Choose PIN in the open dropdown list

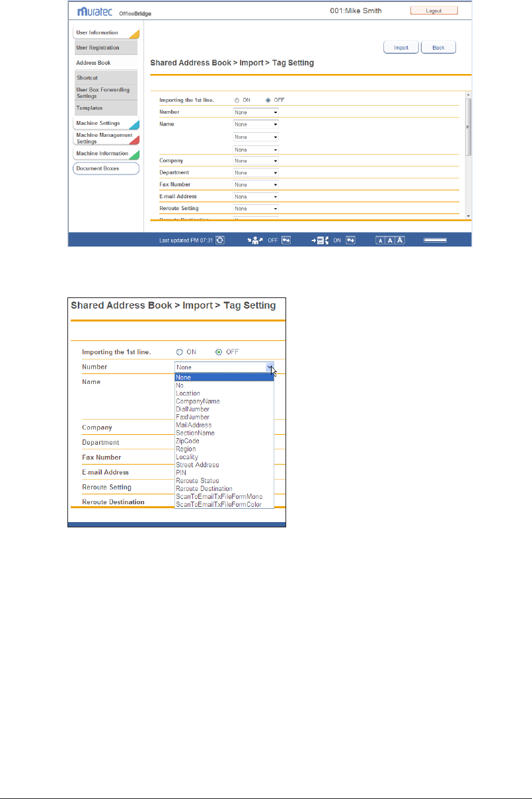(x=224, y=473)
